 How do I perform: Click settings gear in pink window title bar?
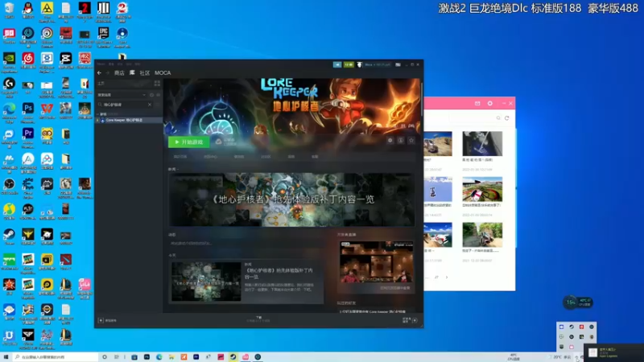pos(490,104)
